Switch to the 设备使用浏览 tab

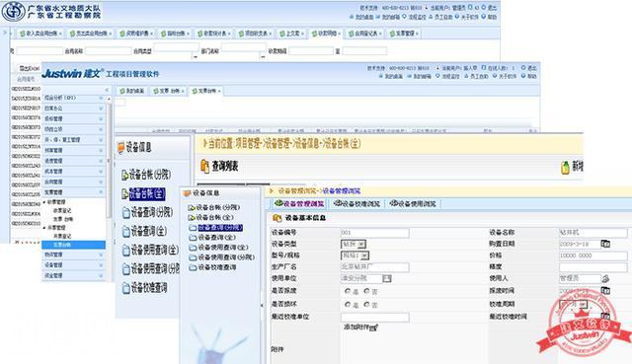click(413, 204)
